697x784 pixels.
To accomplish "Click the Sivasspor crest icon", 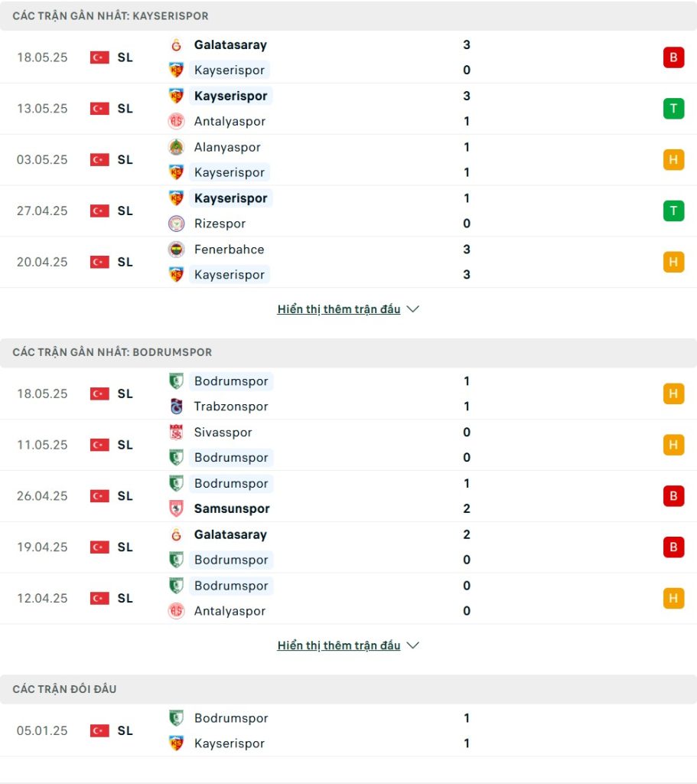I will [x=176, y=433].
